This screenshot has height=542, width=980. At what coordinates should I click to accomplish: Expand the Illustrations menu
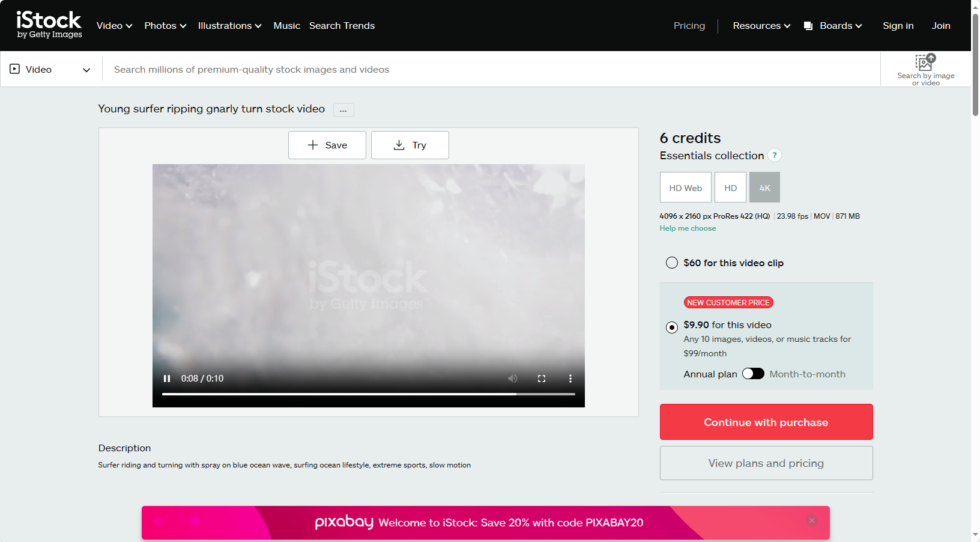click(x=229, y=26)
